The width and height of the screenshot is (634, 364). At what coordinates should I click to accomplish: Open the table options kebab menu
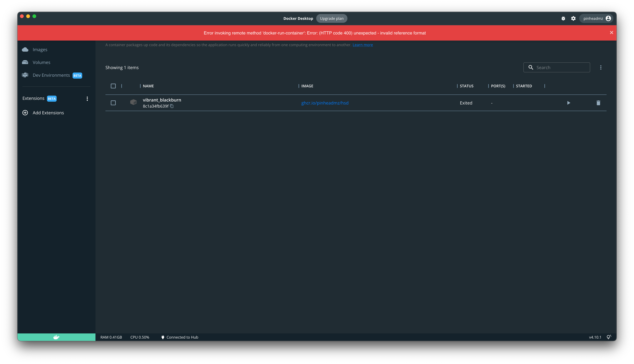tap(601, 68)
